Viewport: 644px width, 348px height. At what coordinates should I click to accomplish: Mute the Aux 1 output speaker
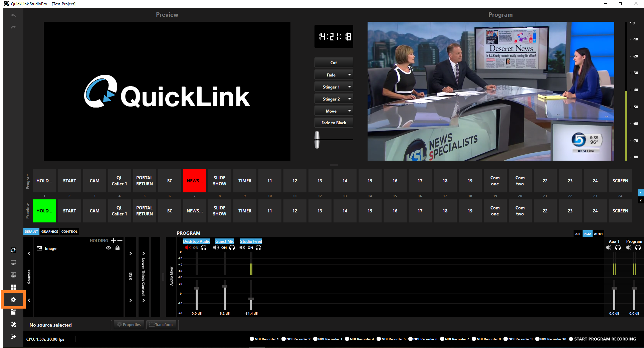[608, 247]
